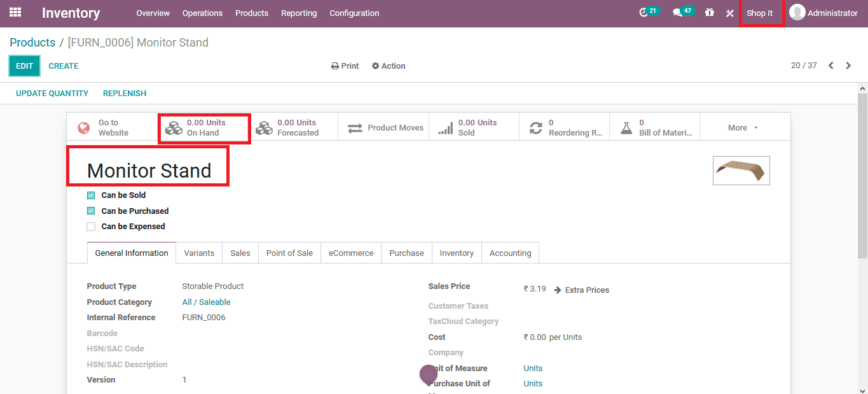Expand the More stat buttons dropdown
This screenshot has height=394, width=868.
[744, 128]
